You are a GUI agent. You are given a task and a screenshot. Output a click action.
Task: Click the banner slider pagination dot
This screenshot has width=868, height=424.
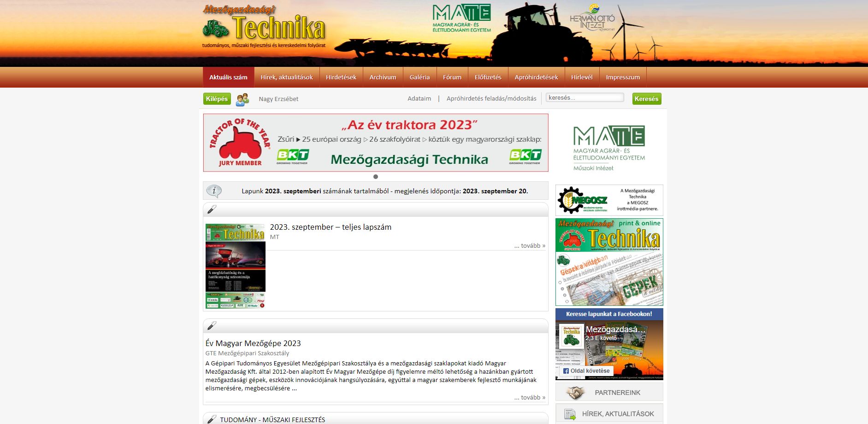tap(376, 177)
